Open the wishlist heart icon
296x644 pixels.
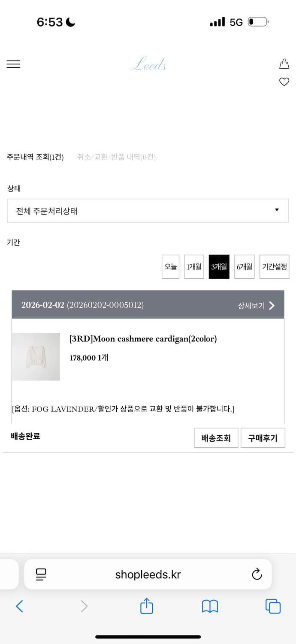tap(284, 82)
